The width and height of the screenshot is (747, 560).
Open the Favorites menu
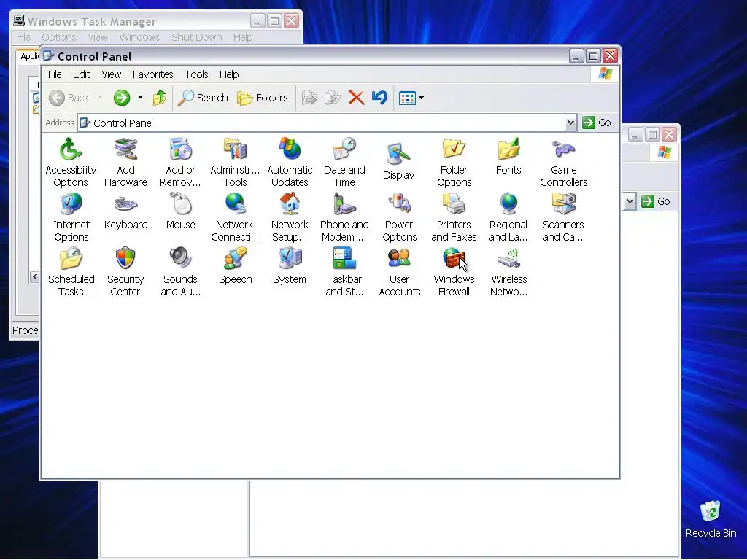tap(153, 74)
